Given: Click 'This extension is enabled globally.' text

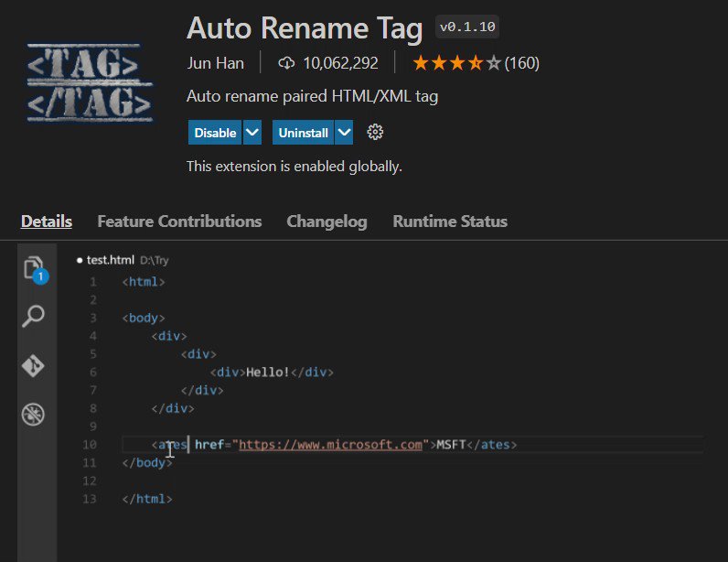Looking at the screenshot, I should point(294,166).
